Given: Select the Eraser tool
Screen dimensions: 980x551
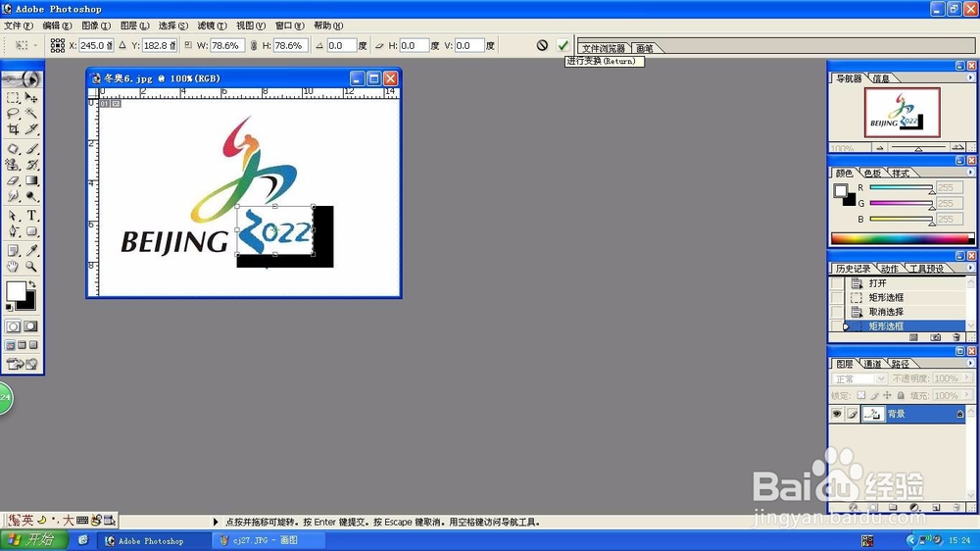Looking at the screenshot, I should coord(13,180).
